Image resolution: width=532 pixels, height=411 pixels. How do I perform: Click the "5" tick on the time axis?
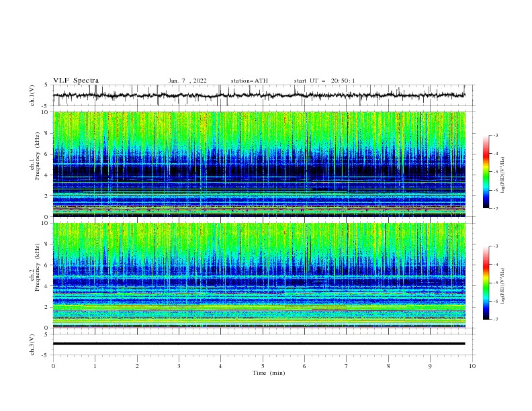[x=263, y=366]
